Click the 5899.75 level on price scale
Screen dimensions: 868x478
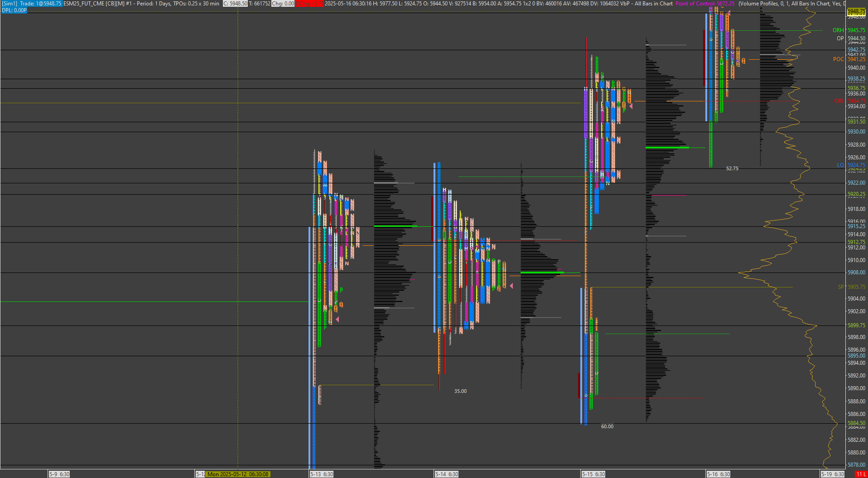click(x=856, y=325)
